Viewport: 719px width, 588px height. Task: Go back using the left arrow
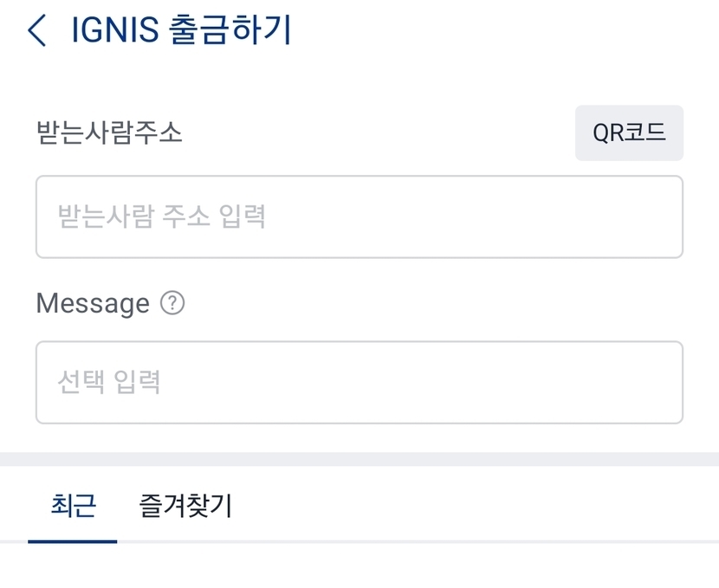click(36, 30)
